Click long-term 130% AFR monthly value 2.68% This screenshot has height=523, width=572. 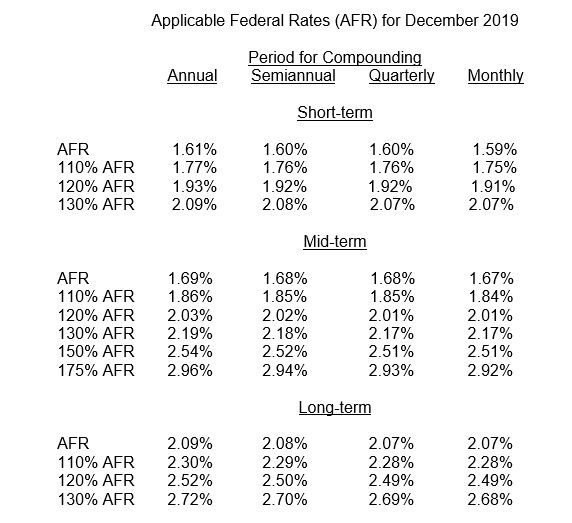490,499
